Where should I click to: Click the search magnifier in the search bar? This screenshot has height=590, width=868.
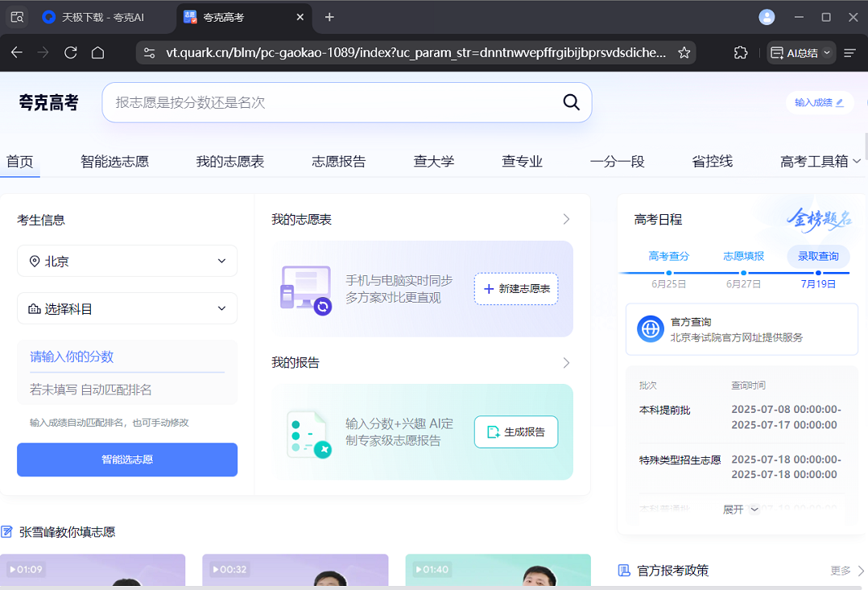tap(571, 102)
